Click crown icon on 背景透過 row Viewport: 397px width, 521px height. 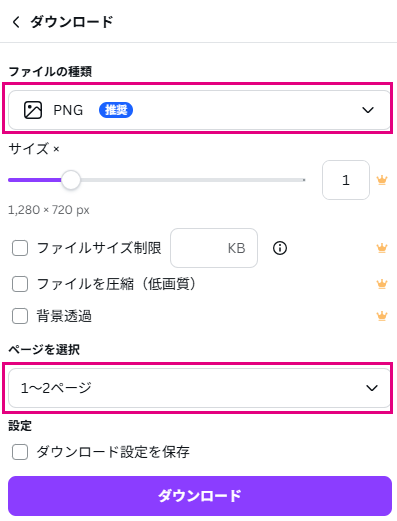click(x=382, y=316)
